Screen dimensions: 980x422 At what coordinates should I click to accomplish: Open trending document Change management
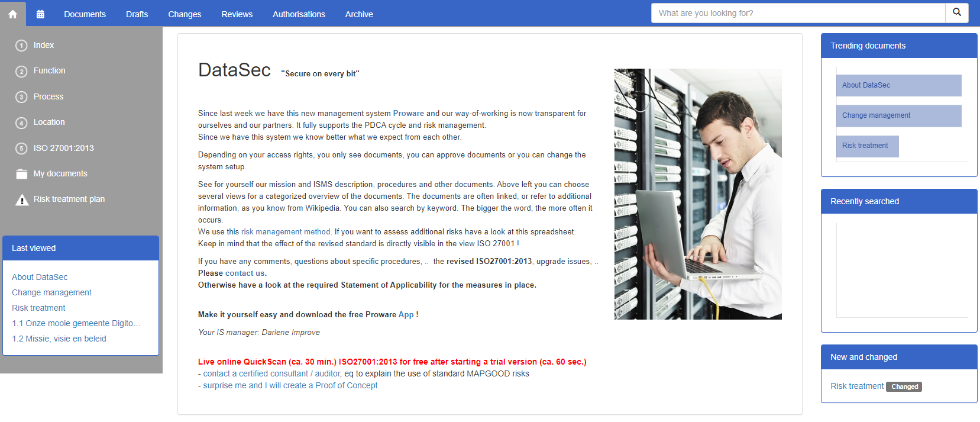tap(898, 115)
